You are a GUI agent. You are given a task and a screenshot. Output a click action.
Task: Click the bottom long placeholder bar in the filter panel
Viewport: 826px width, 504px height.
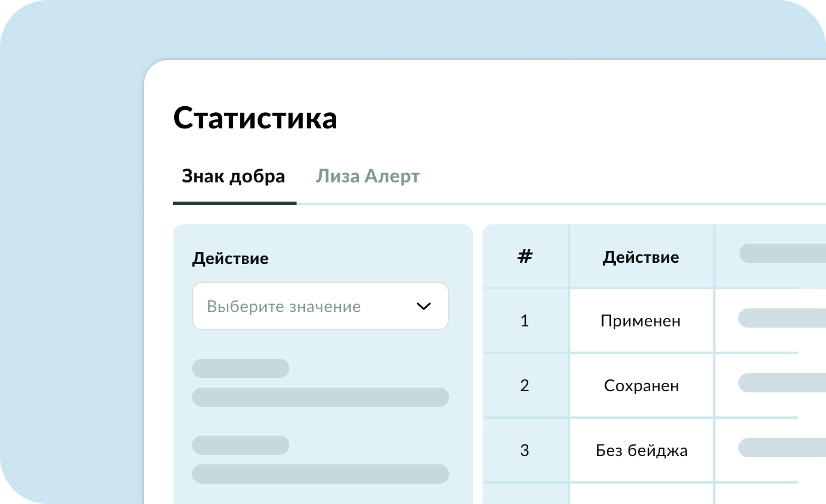click(320, 474)
